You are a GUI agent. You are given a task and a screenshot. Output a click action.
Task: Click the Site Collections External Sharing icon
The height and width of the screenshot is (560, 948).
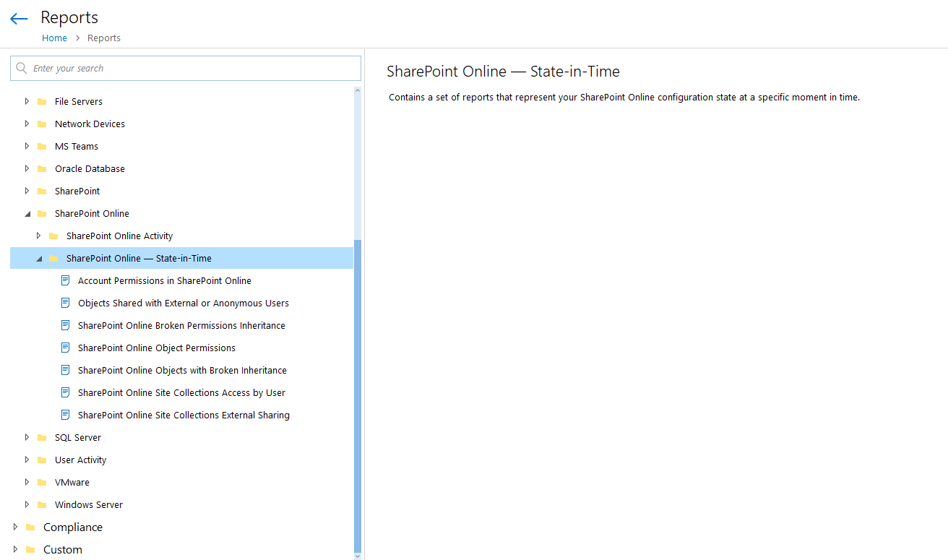tap(65, 415)
